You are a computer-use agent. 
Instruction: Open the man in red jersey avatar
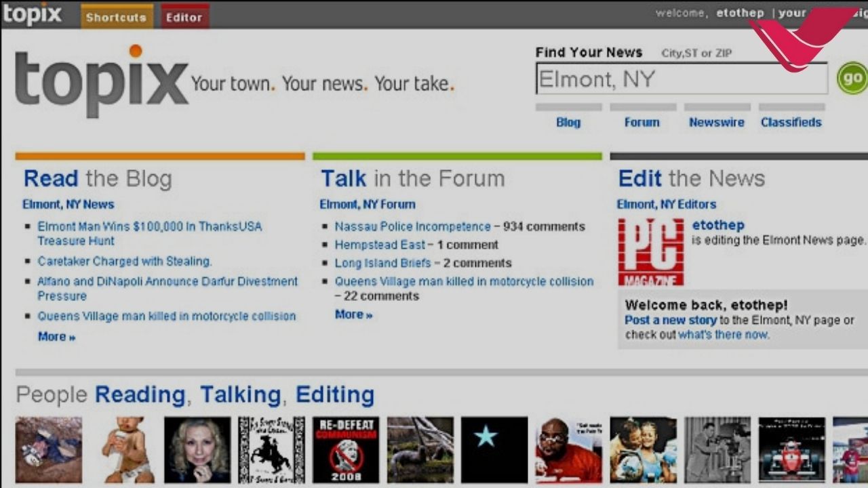point(568,450)
